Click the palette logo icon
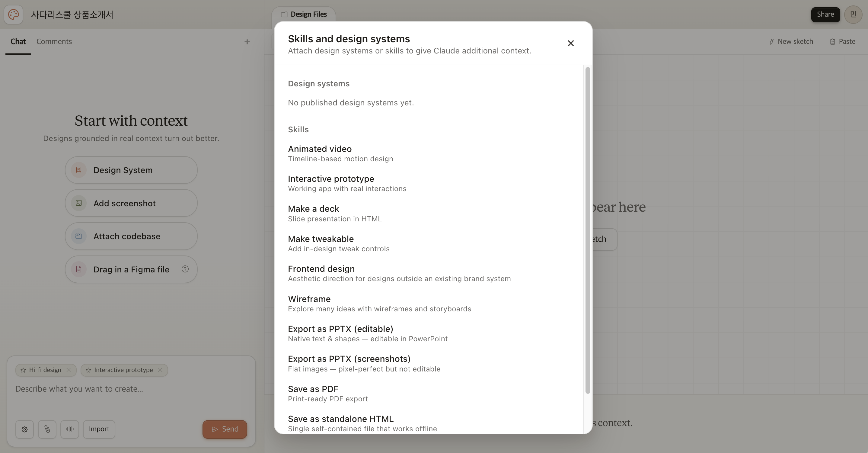The image size is (868, 453). coord(14,14)
